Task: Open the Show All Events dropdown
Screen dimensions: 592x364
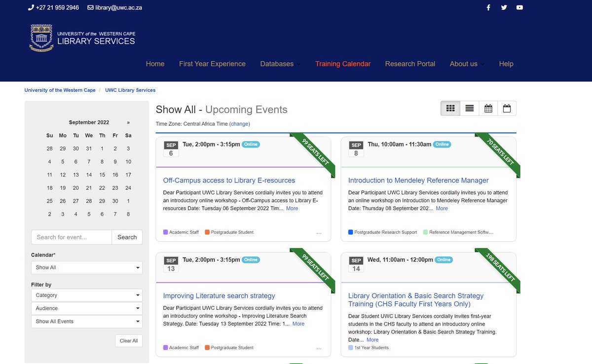Action: point(87,321)
